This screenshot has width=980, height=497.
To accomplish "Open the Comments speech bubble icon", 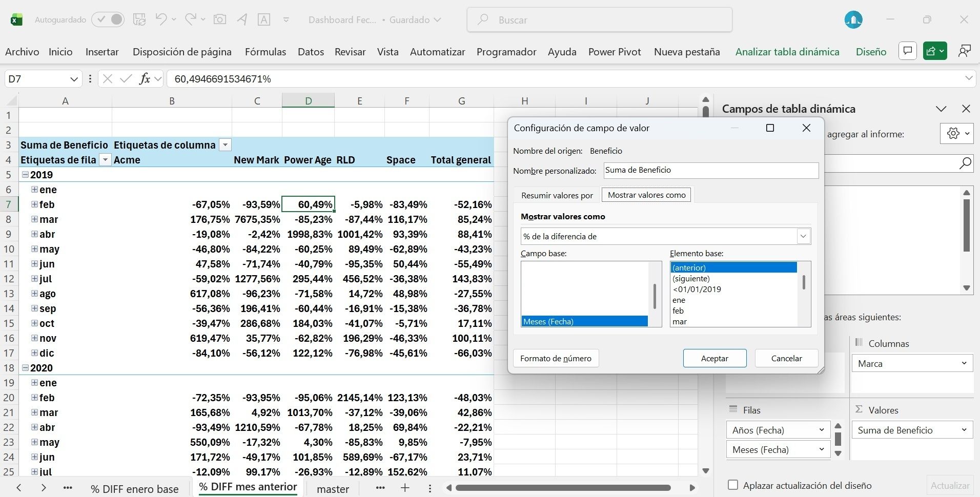I will point(908,51).
